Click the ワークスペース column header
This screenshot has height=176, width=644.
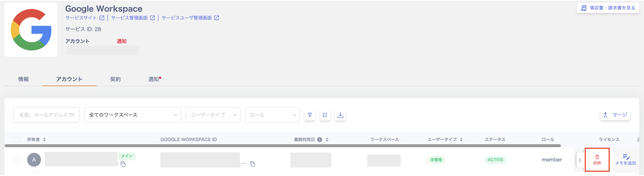coord(384,140)
